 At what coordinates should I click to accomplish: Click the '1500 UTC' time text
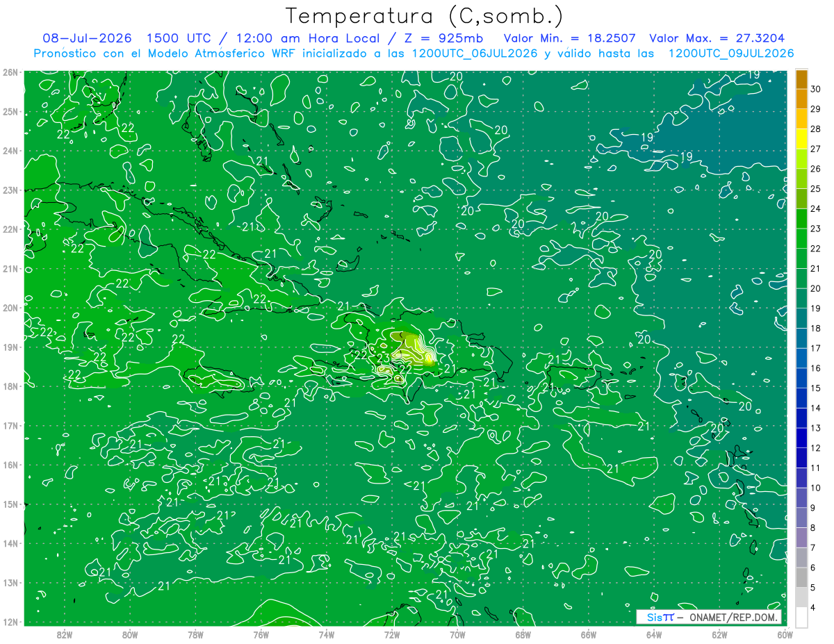(x=179, y=38)
